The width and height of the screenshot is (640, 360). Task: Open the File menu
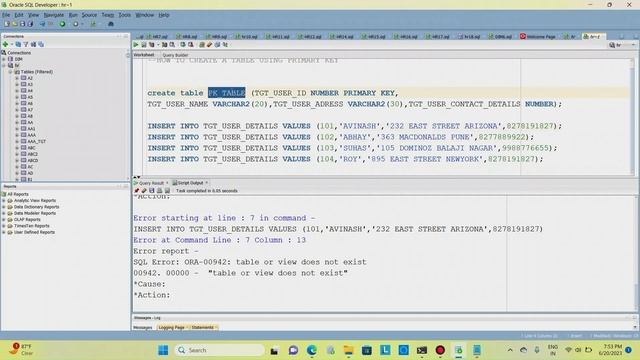pyautogui.click(x=6, y=15)
